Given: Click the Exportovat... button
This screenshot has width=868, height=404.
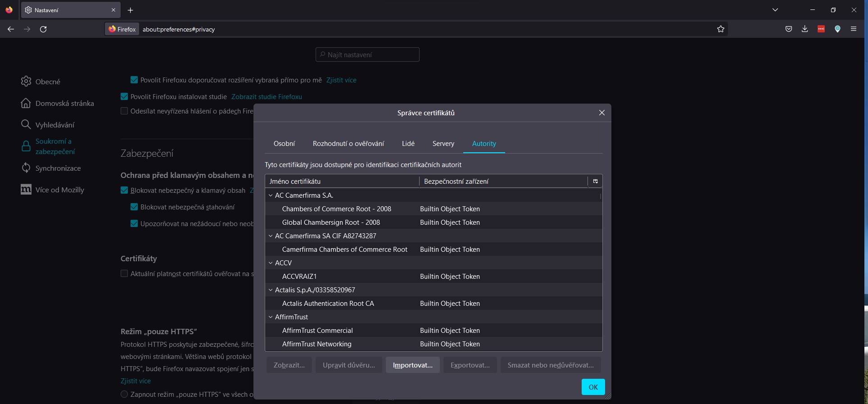Looking at the screenshot, I should (470, 365).
